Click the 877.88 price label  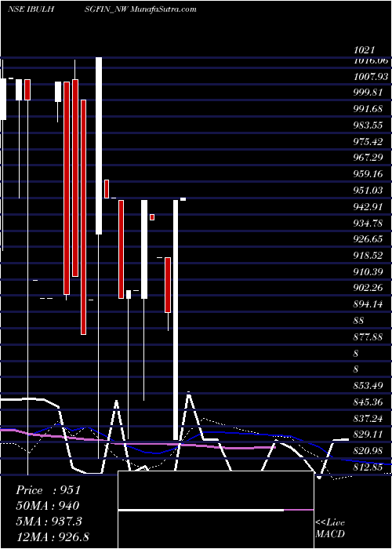click(368, 336)
